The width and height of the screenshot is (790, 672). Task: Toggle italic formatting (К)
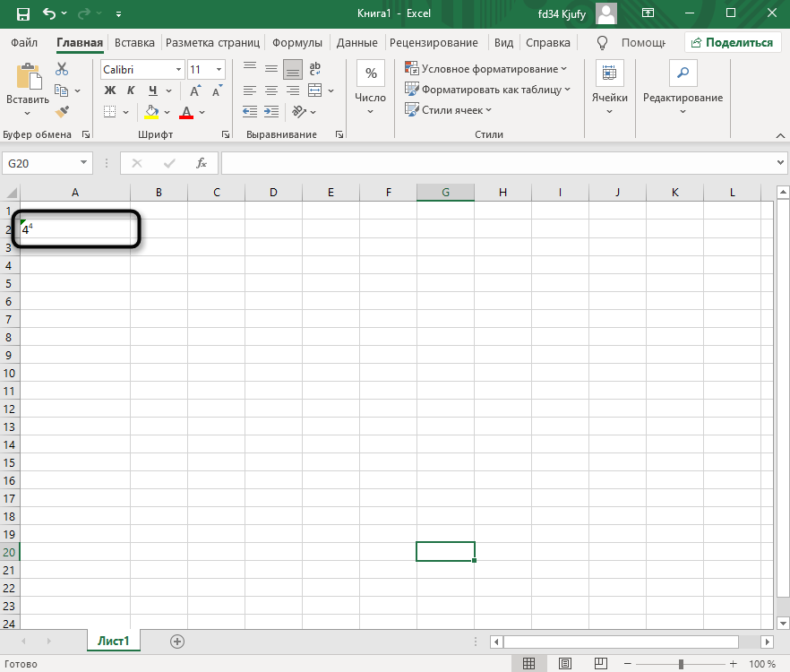132,90
